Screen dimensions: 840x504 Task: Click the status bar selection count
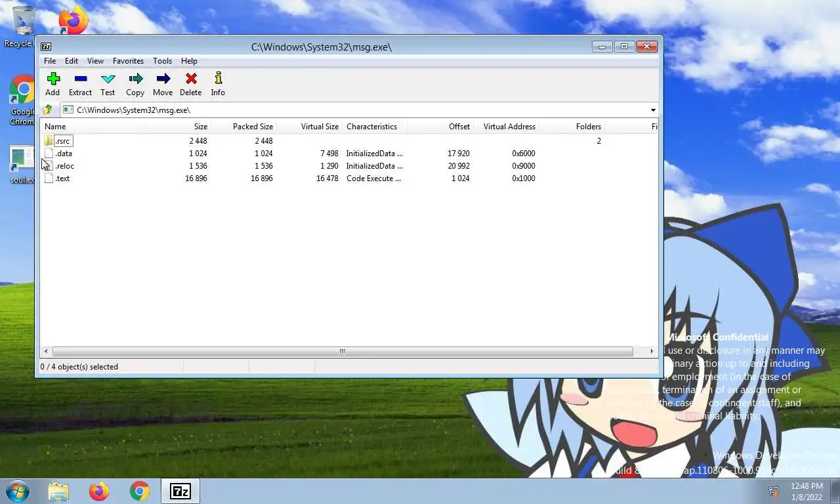click(79, 367)
